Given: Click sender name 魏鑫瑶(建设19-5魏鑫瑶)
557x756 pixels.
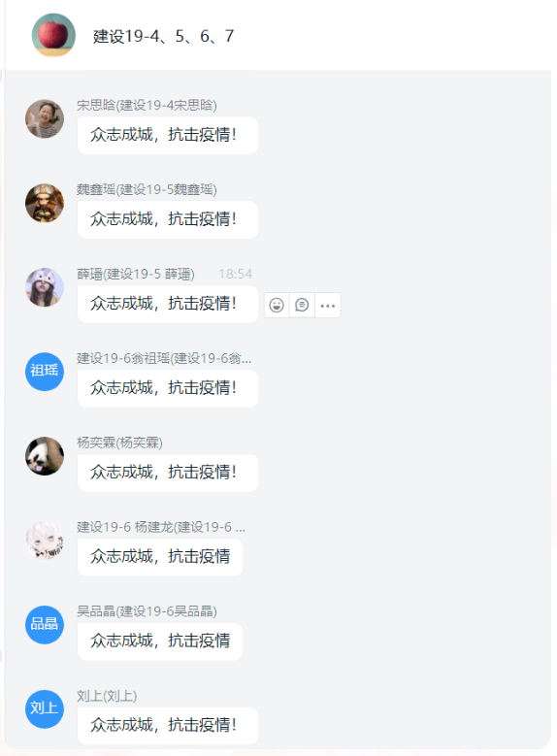Looking at the screenshot, I should click(147, 189).
